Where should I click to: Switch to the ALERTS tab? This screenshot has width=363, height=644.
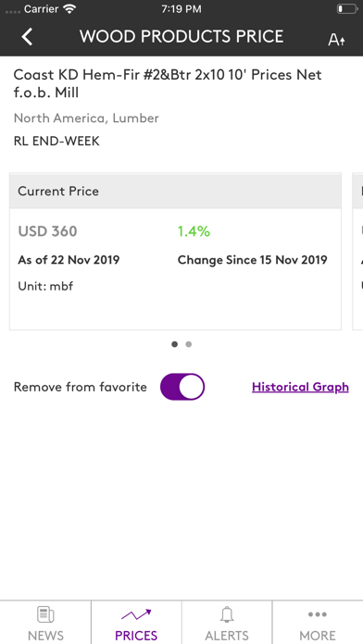[x=227, y=622]
